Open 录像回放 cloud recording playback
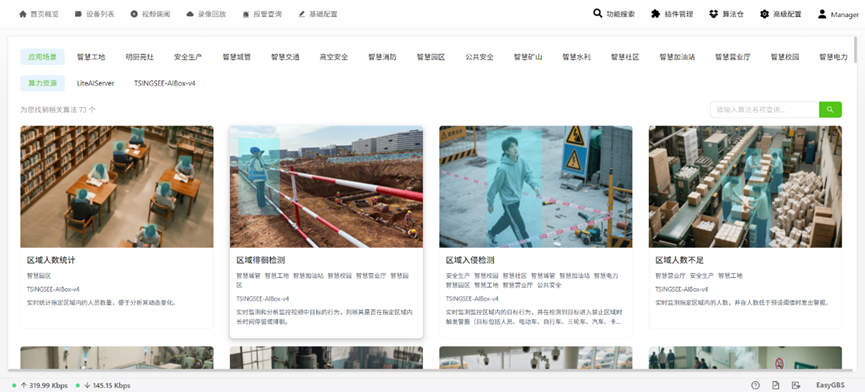The height and width of the screenshot is (392, 865). coord(206,14)
